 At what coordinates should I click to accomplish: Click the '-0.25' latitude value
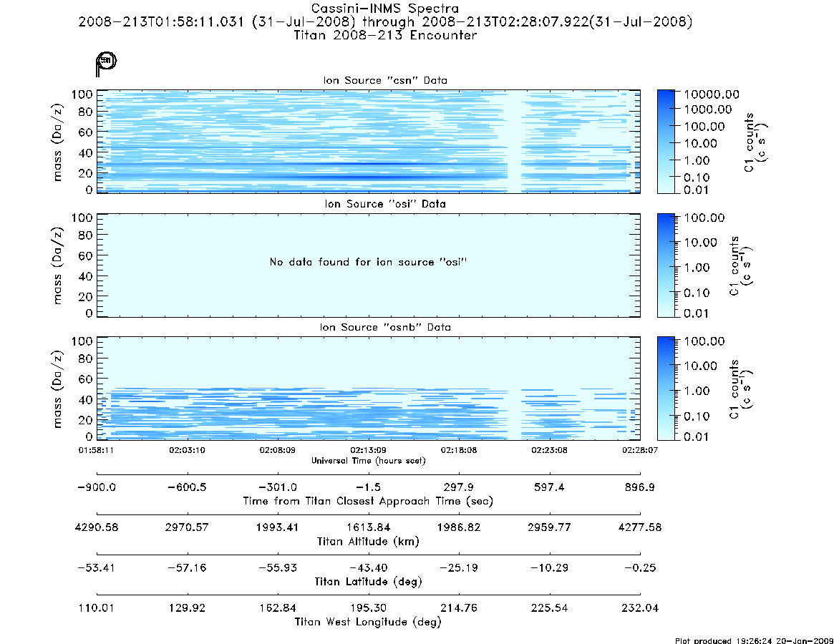(640, 568)
